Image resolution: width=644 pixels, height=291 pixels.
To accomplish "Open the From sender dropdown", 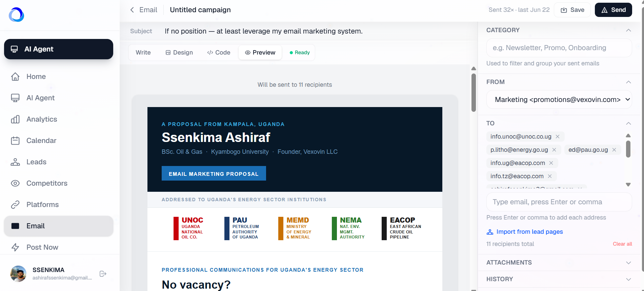I will pyautogui.click(x=559, y=100).
